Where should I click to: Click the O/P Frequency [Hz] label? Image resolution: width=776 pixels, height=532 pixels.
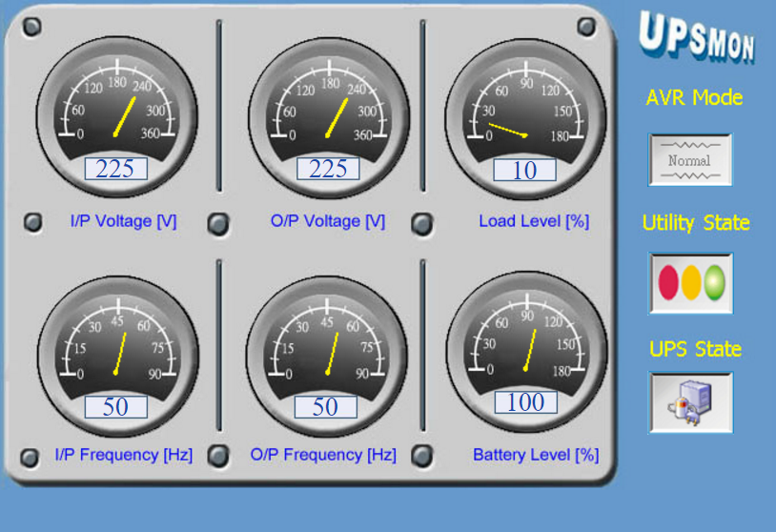coord(324,455)
